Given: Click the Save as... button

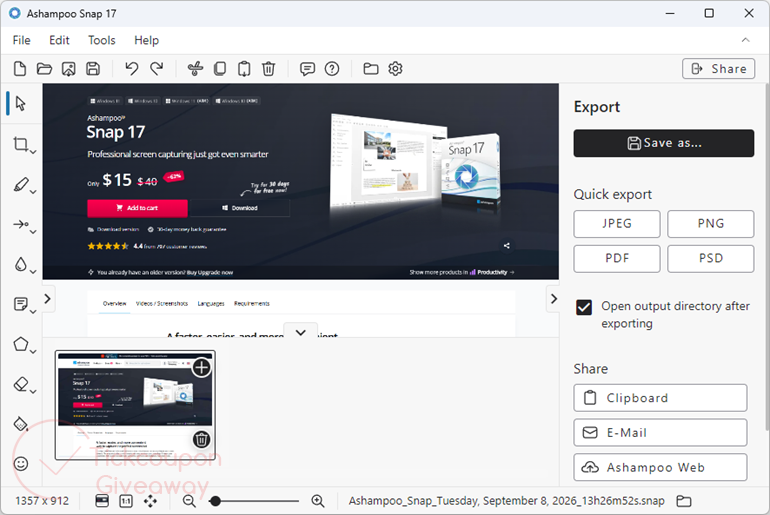Looking at the screenshot, I should 663,143.
